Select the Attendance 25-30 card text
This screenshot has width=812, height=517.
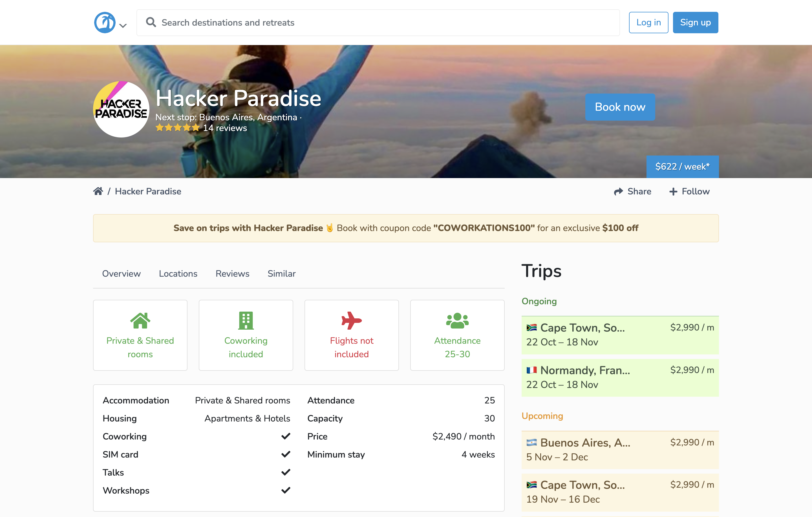(x=457, y=347)
